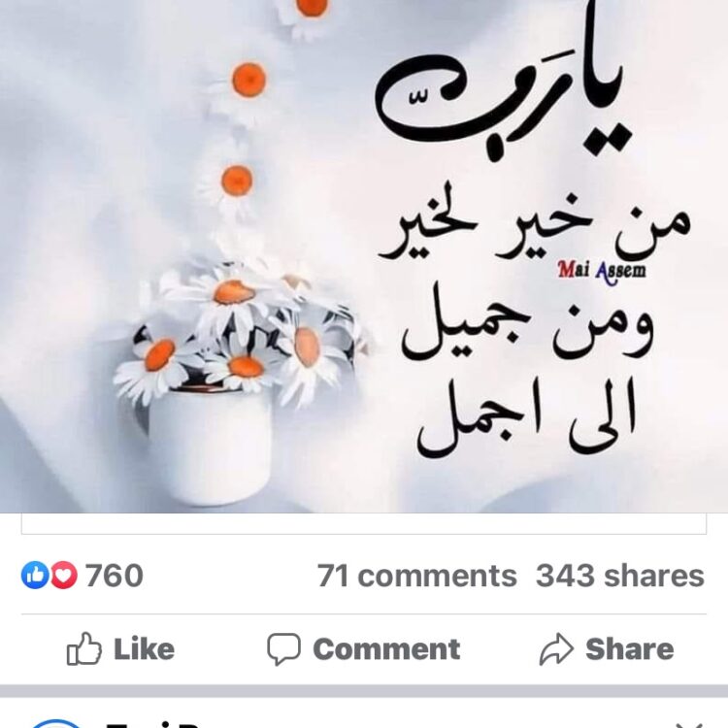Dismiss the next post with X icon
The height and width of the screenshot is (728, 728).
[x=690, y=725]
